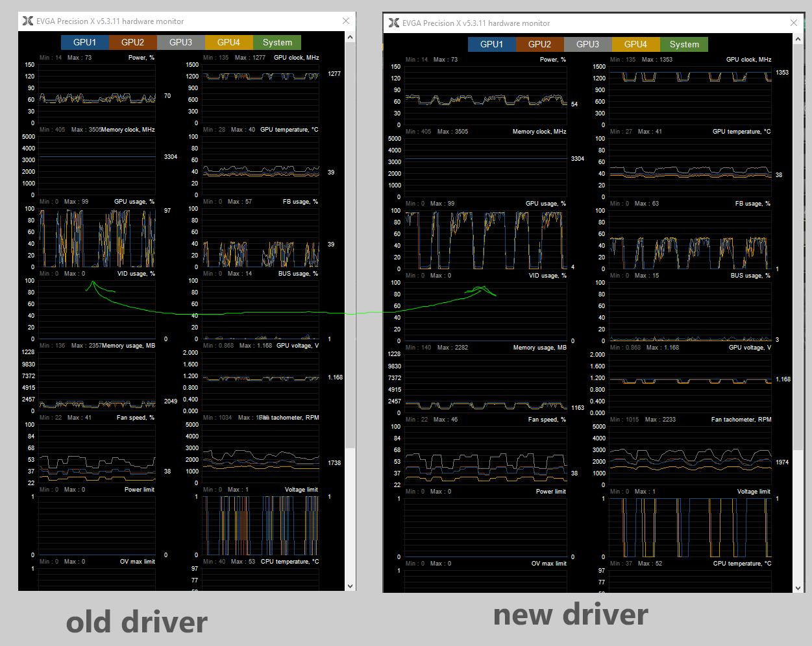Click the GPU usage graph in old driver window
The height and width of the screenshot is (646, 812).
tap(97, 237)
